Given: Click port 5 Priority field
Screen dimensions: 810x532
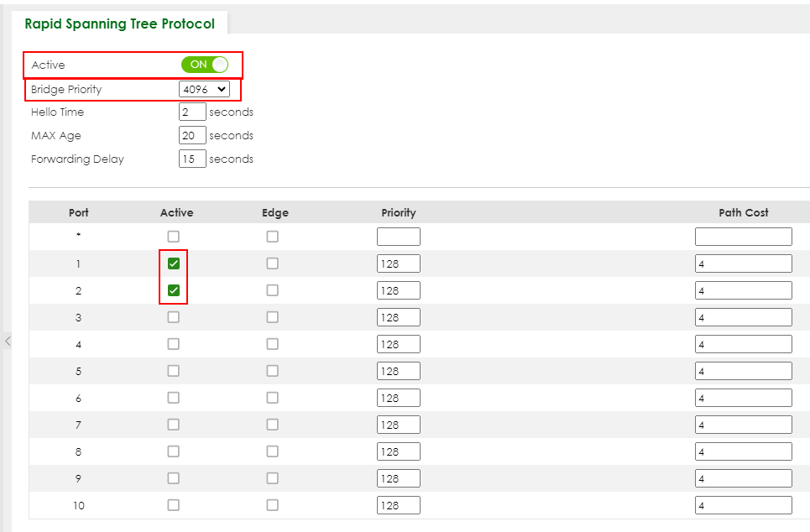Looking at the screenshot, I should tap(398, 371).
